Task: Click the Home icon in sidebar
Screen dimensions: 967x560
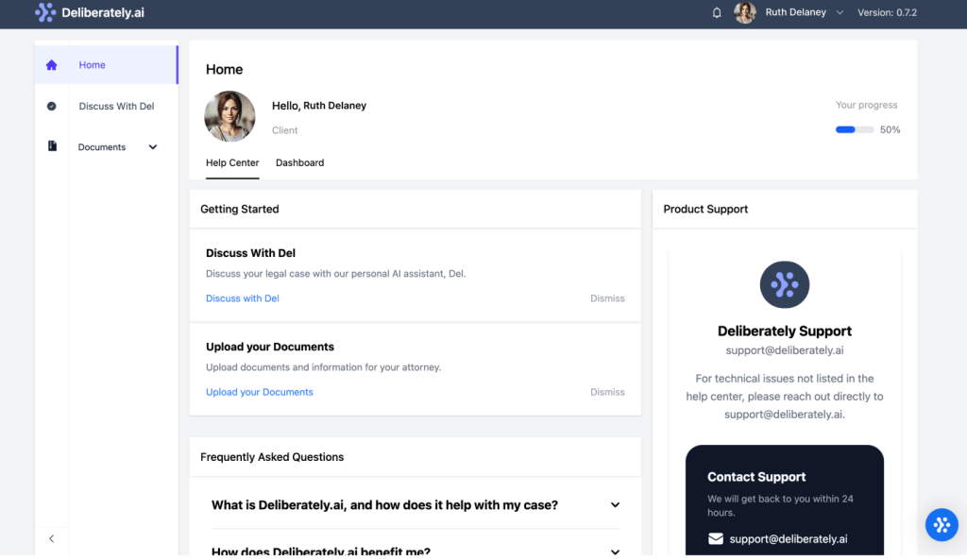Action: (52, 65)
